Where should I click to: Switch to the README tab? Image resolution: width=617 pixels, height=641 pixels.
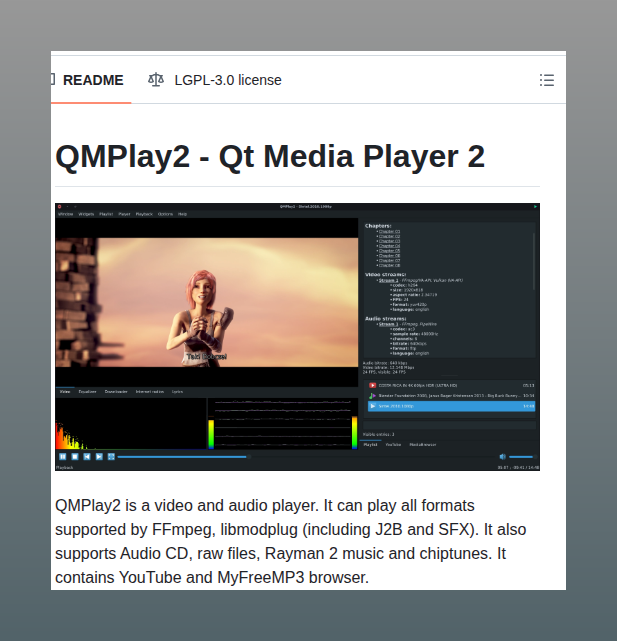click(x=91, y=80)
